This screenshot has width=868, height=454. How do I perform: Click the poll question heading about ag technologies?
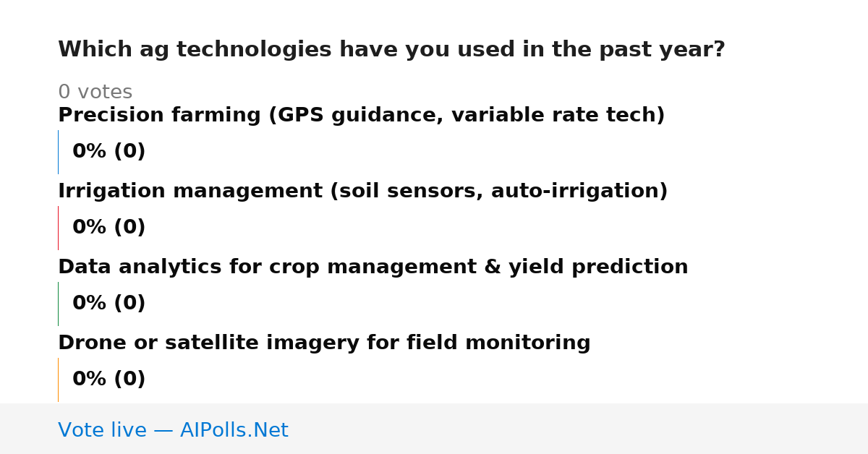tap(391, 50)
